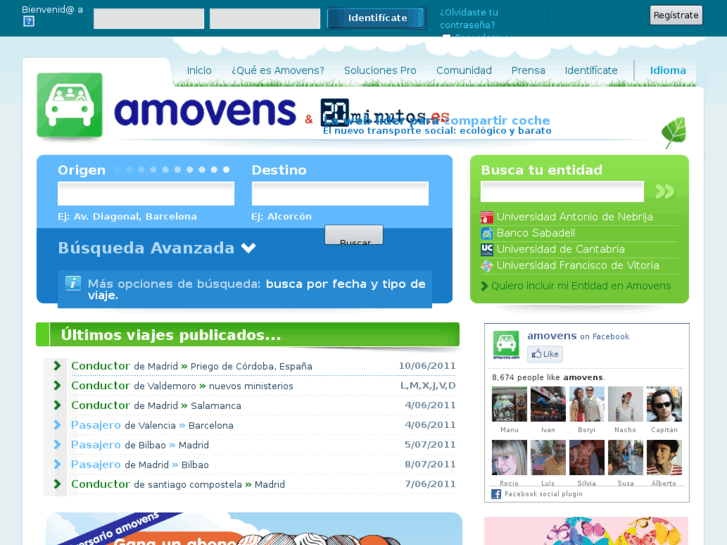This screenshot has width=727, height=545.
Task: Click the Regístrate button
Action: tap(676, 15)
